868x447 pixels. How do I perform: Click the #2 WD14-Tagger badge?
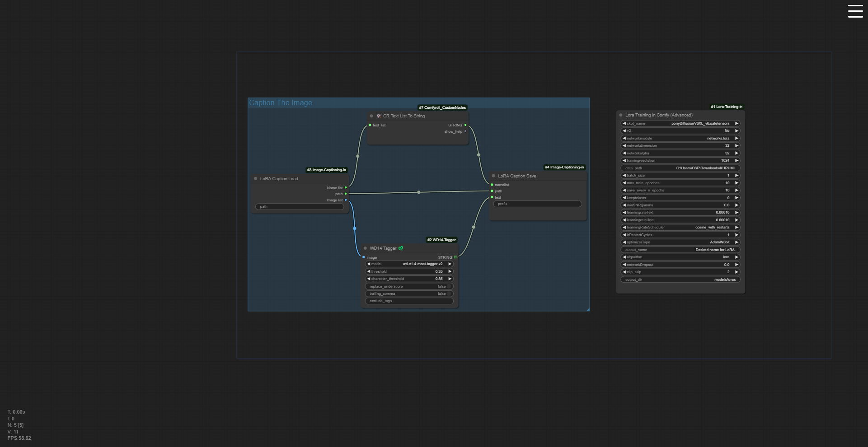pyautogui.click(x=441, y=240)
